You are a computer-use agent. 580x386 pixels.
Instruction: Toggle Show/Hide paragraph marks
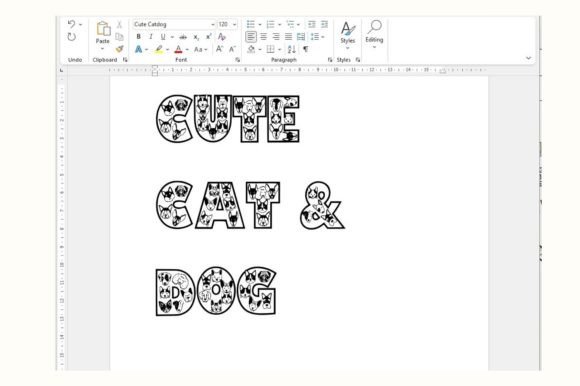[306, 49]
